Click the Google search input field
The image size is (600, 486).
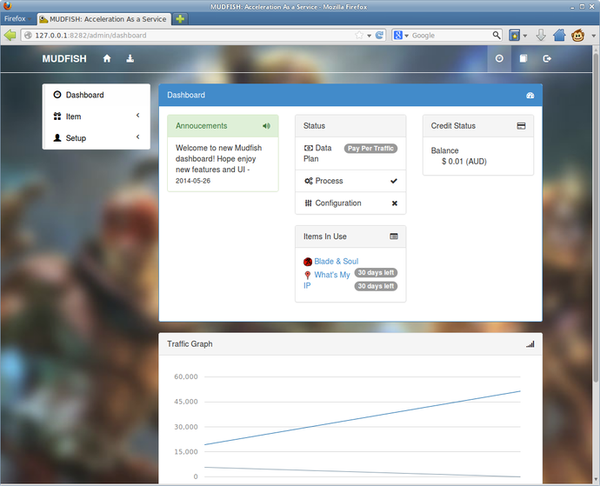click(x=451, y=35)
